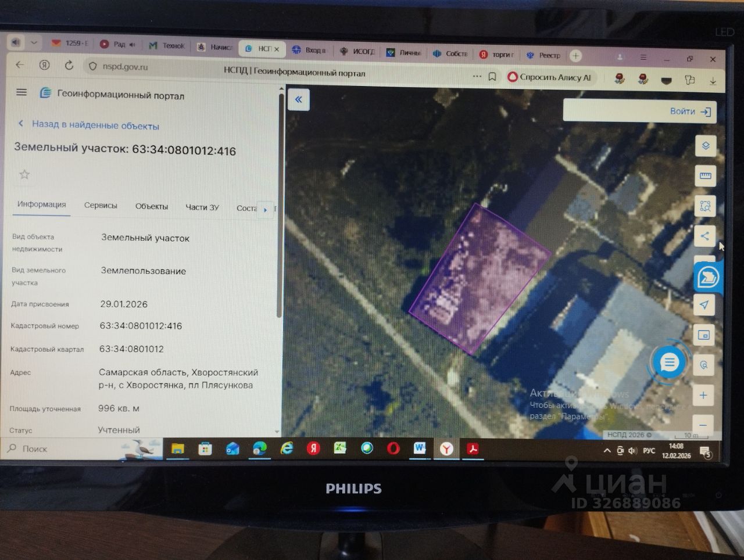Open File Explorer from taskbar

click(x=177, y=448)
